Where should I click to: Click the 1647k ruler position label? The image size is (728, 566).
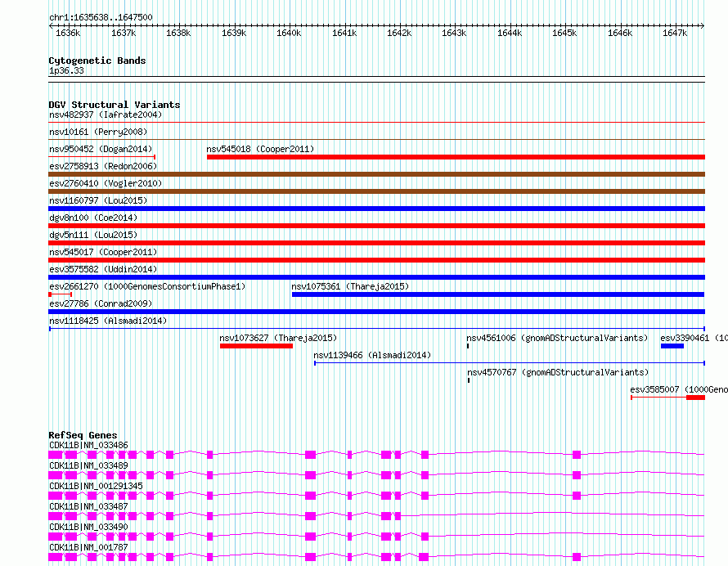675,33
